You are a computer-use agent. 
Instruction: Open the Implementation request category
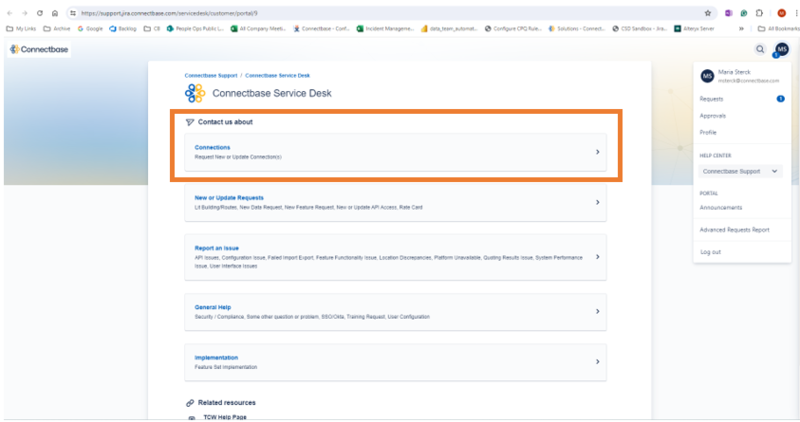coord(216,357)
